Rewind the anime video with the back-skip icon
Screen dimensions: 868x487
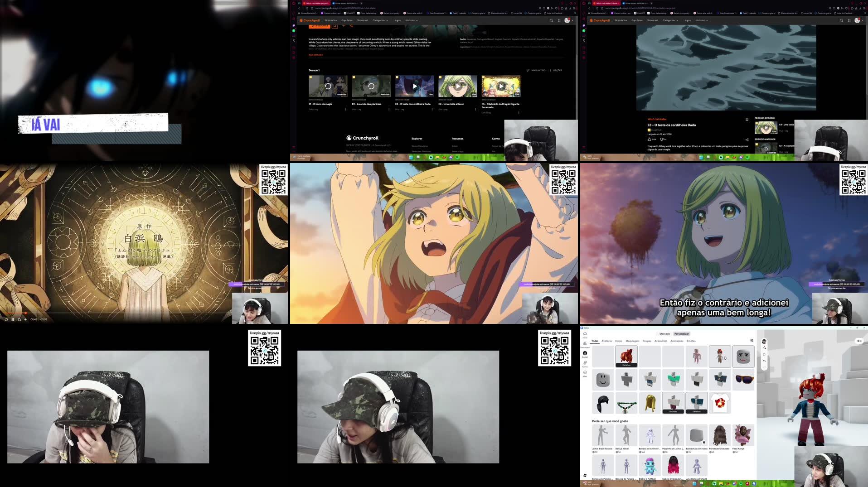[6, 319]
